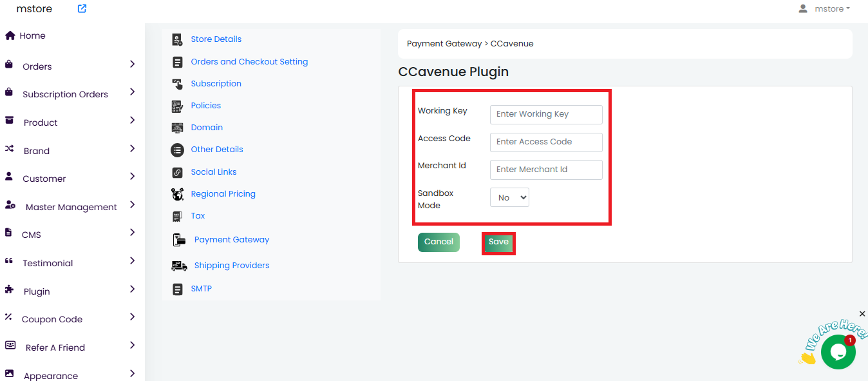This screenshot has width=868, height=381.
Task: Dismiss the chat widget with the X
Action: pyautogui.click(x=862, y=314)
